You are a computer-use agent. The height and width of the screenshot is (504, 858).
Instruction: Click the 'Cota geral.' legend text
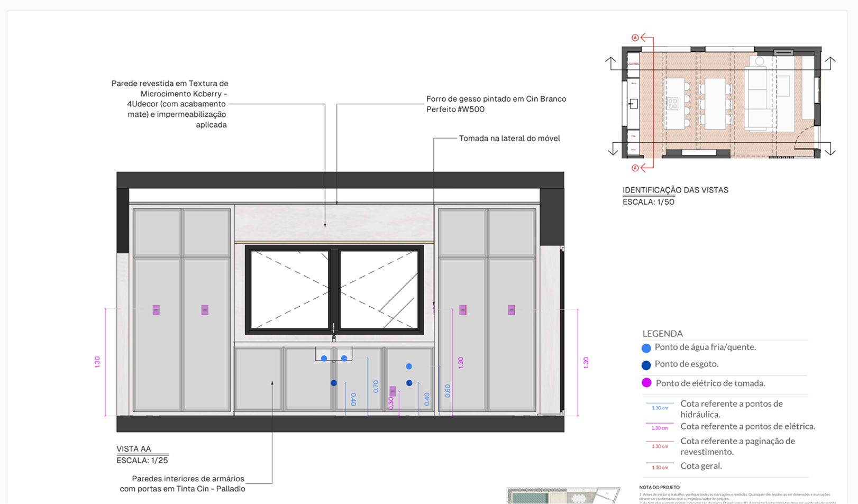pyautogui.click(x=701, y=466)
